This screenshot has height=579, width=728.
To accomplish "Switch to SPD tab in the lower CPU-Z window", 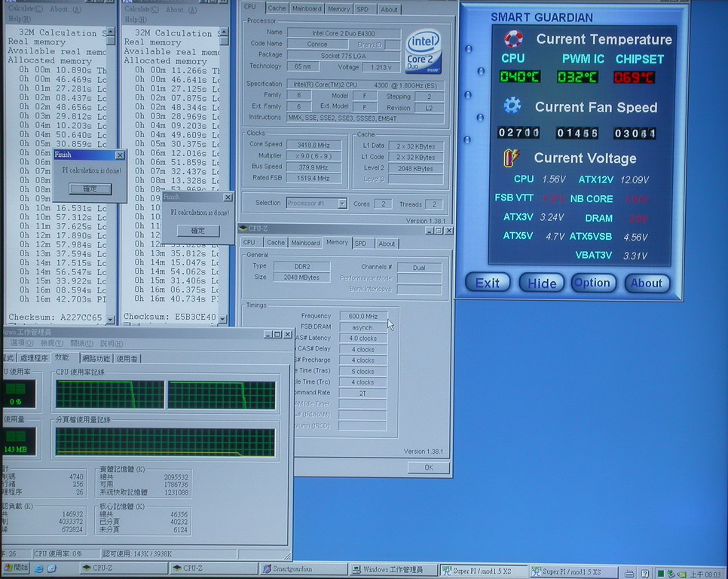I will click(x=361, y=244).
